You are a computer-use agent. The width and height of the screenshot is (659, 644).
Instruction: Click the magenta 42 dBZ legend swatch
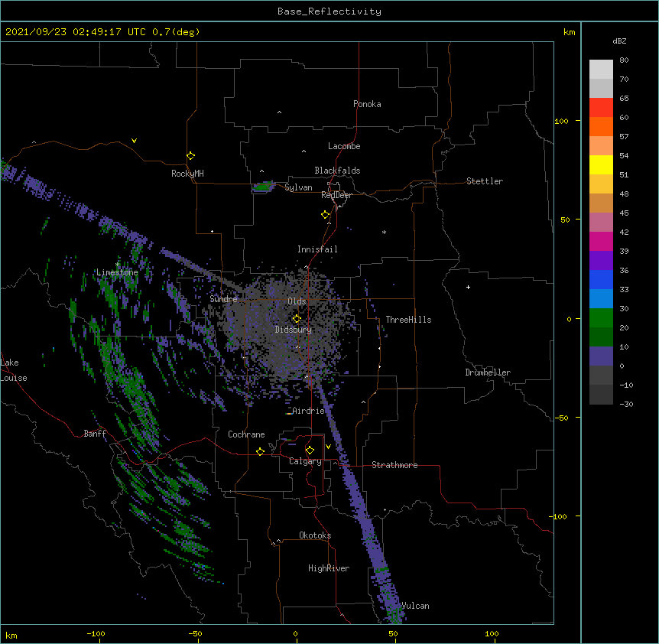(601, 241)
